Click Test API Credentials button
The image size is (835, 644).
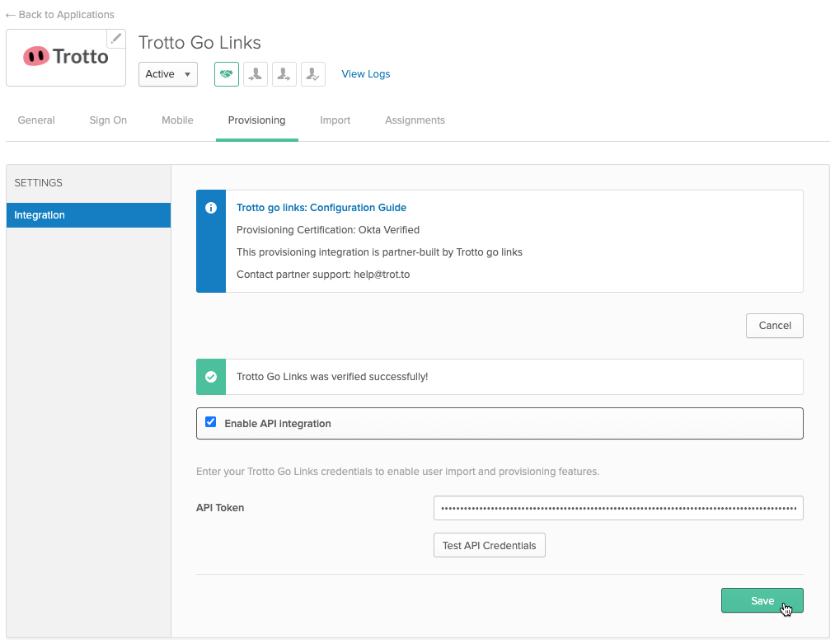[x=489, y=545]
